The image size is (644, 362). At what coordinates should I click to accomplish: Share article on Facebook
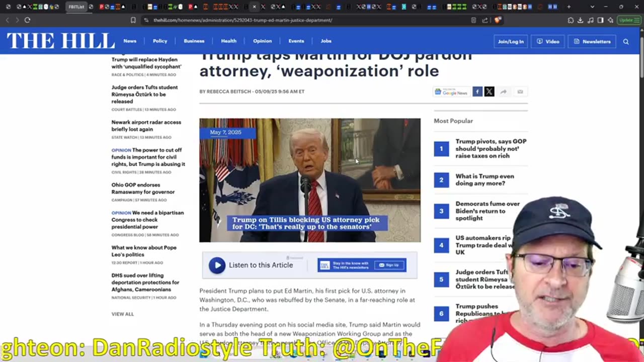[477, 92]
